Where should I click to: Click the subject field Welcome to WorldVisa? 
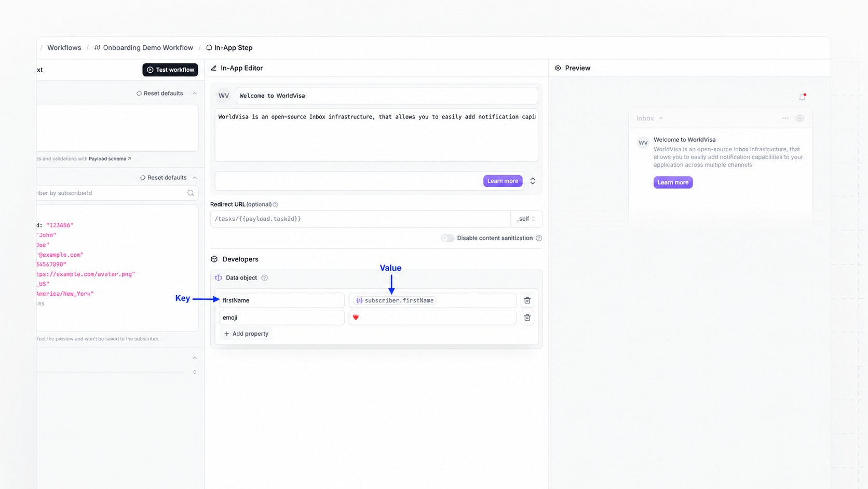pos(387,96)
